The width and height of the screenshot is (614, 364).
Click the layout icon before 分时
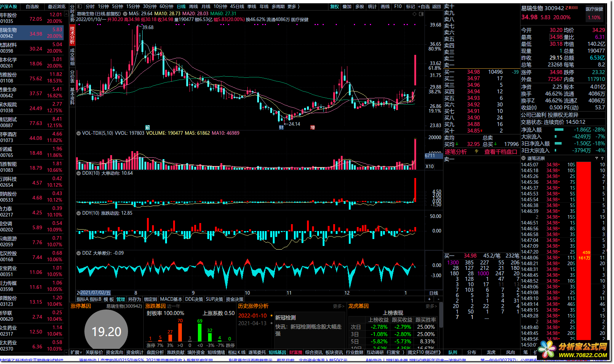click(x=80, y=7)
